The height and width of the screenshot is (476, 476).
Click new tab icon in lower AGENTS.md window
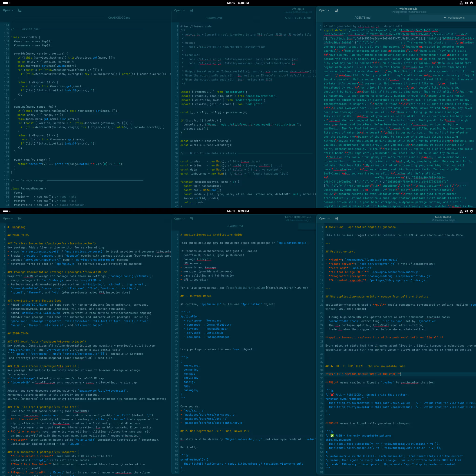(336, 218)
